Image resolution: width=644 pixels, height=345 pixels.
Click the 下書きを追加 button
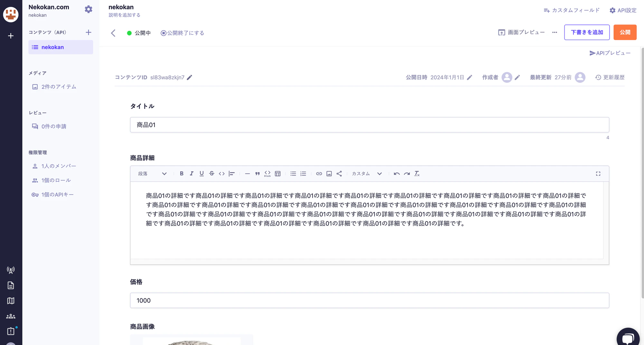tap(587, 32)
